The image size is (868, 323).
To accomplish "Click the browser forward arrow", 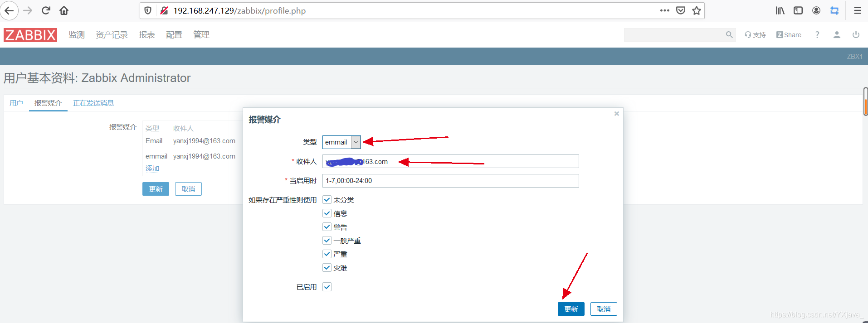I will click(x=28, y=10).
